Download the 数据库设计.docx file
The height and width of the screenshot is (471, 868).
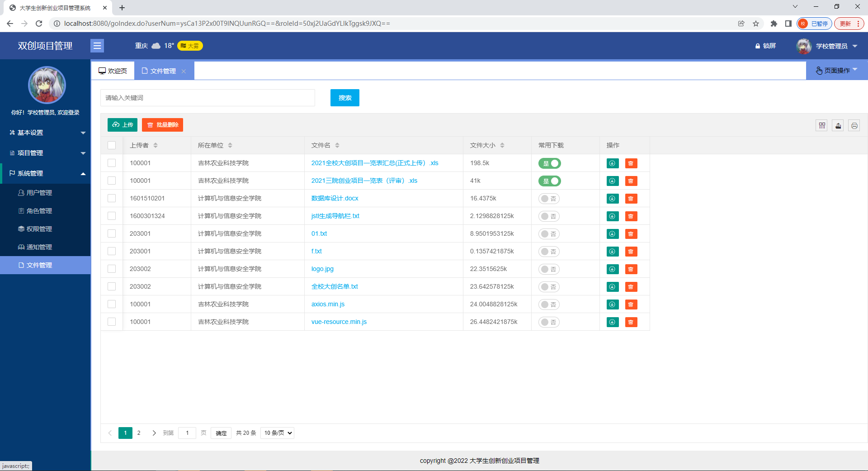coord(613,199)
